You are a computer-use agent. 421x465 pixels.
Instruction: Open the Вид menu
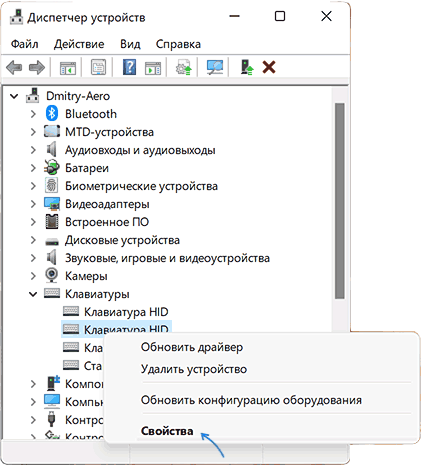(x=130, y=44)
